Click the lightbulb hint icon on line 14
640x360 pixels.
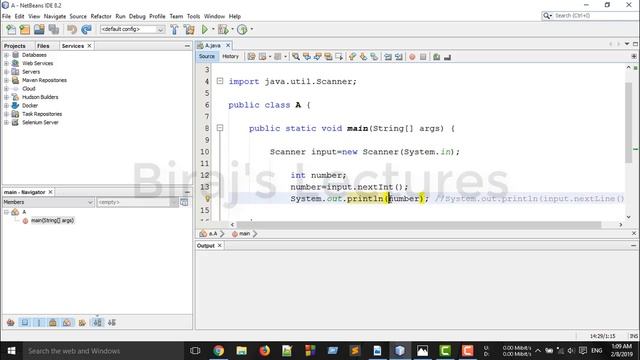tap(207, 199)
